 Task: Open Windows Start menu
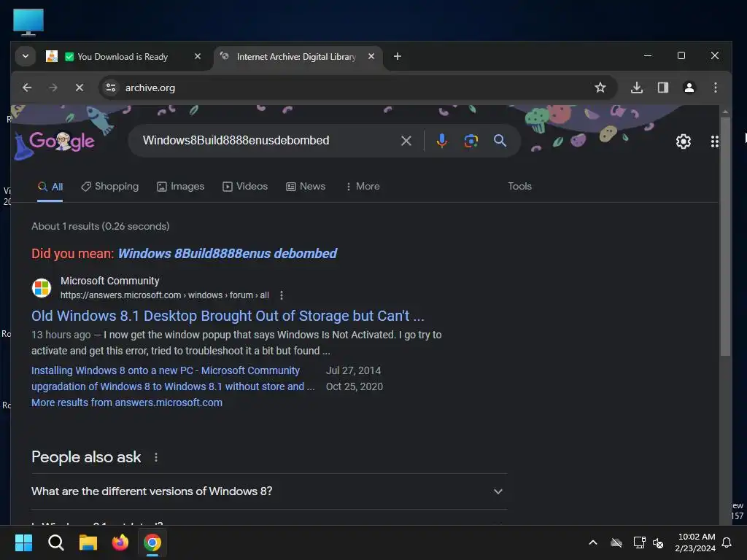tap(24, 542)
